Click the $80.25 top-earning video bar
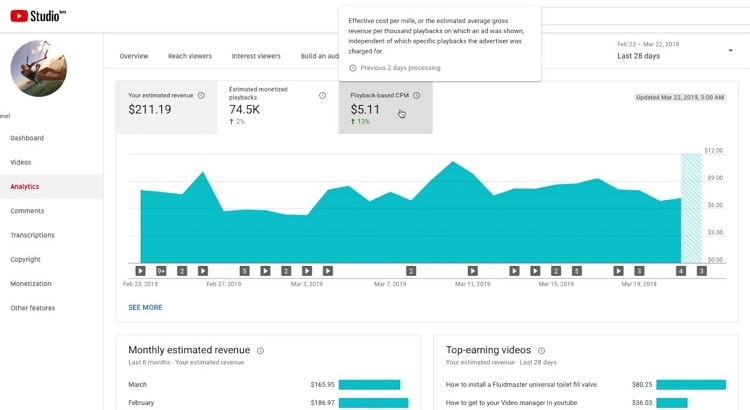This screenshot has height=410, width=750. tap(691, 384)
